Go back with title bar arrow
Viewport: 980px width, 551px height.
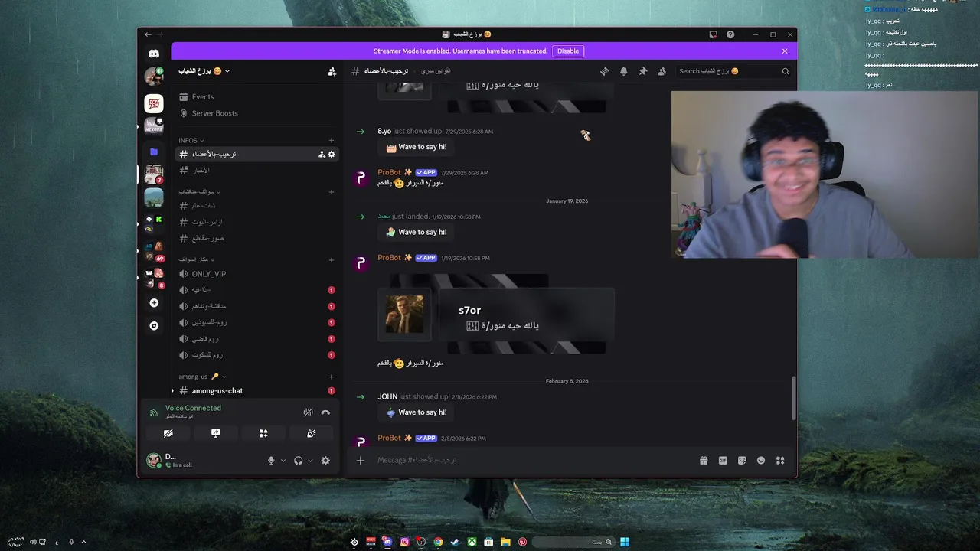pos(148,34)
